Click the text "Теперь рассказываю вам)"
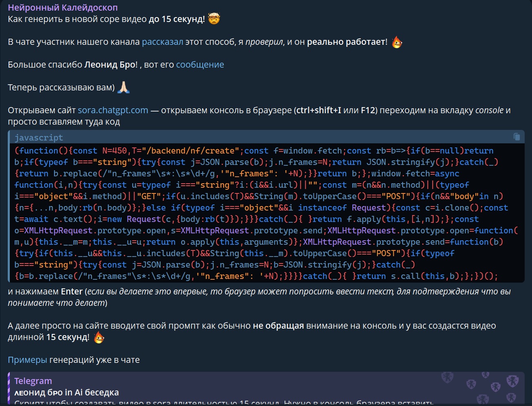Image resolution: width=532 pixels, height=406 pixels. click(61, 87)
